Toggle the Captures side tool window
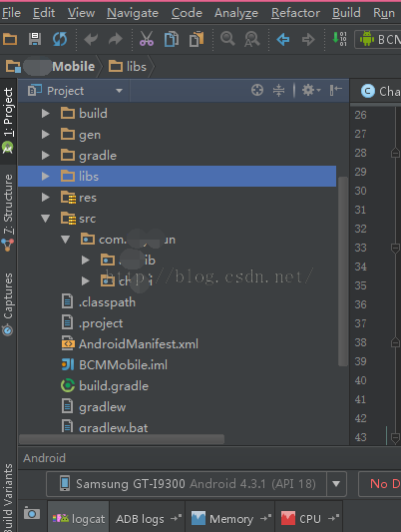This screenshot has width=401, height=532. (8, 303)
